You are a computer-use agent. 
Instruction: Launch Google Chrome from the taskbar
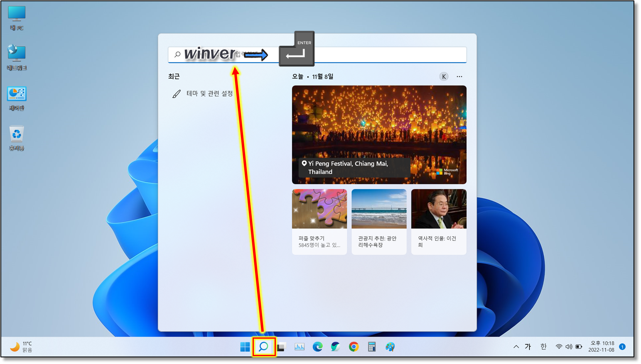354,347
